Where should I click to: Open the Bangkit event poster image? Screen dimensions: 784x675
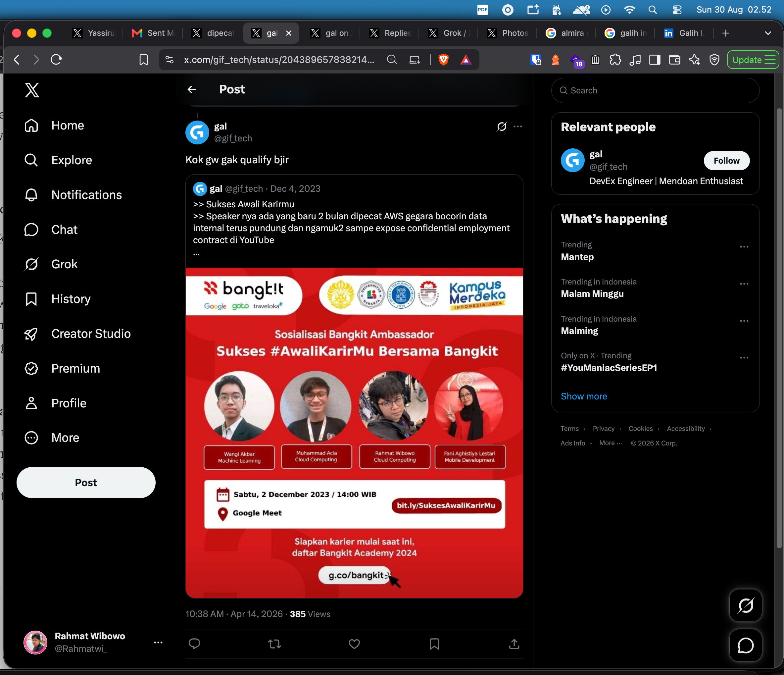(x=354, y=433)
